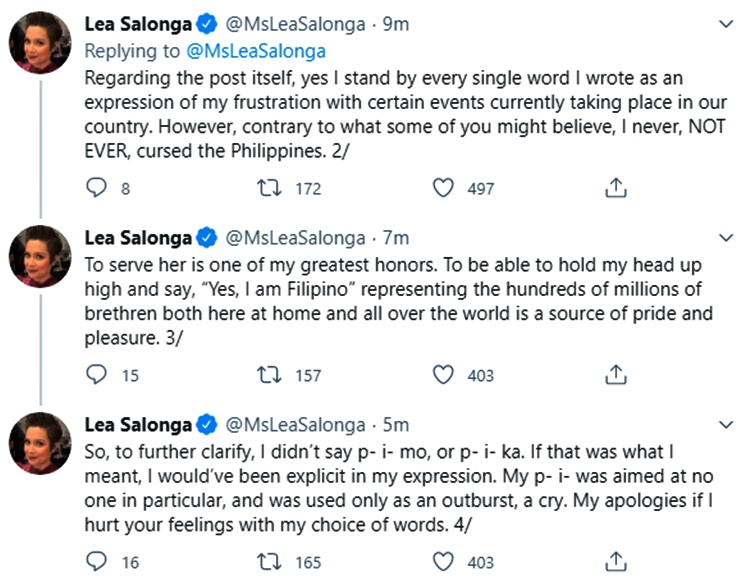Like the tweet ending 3/
Screen dimensions: 750x580
[443, 374]
